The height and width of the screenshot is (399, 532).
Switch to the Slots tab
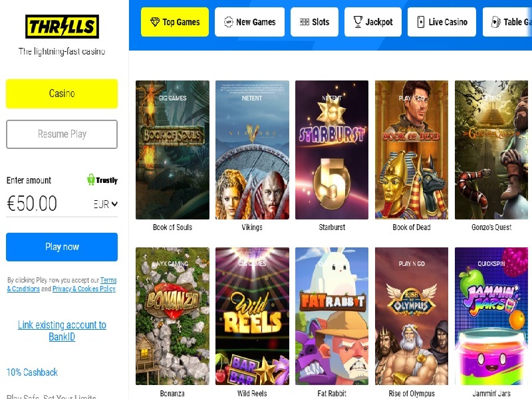[315, 22]
